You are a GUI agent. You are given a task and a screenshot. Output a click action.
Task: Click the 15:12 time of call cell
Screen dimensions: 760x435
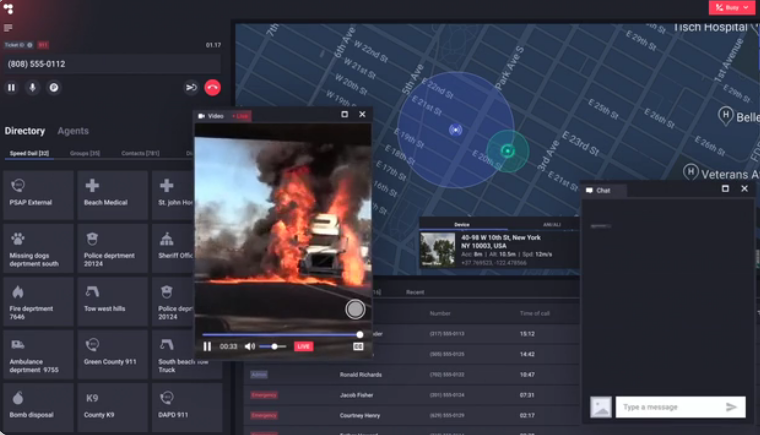(x=527, y=334)
